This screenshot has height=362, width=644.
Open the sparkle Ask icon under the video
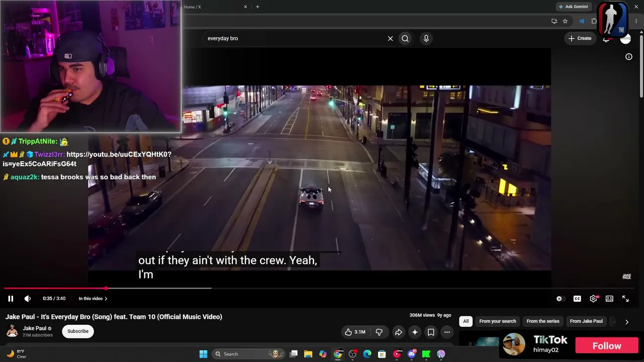point(415,332)
